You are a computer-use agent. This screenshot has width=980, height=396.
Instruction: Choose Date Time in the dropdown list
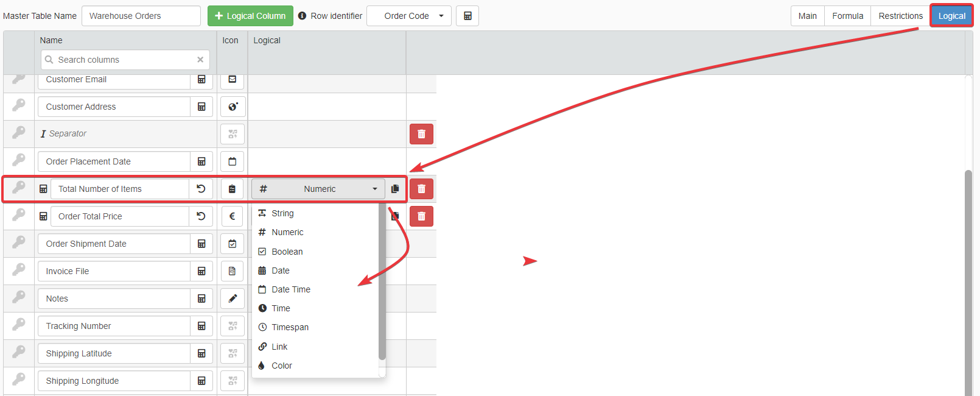290,289
